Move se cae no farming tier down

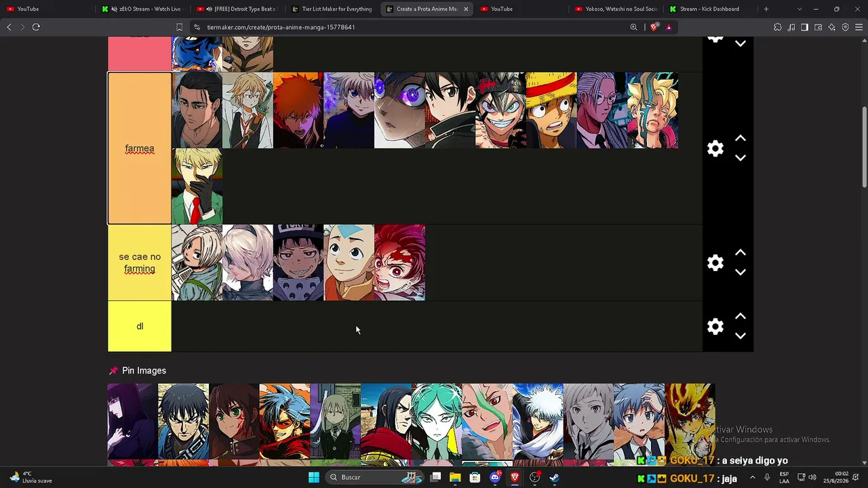point(741,272)
